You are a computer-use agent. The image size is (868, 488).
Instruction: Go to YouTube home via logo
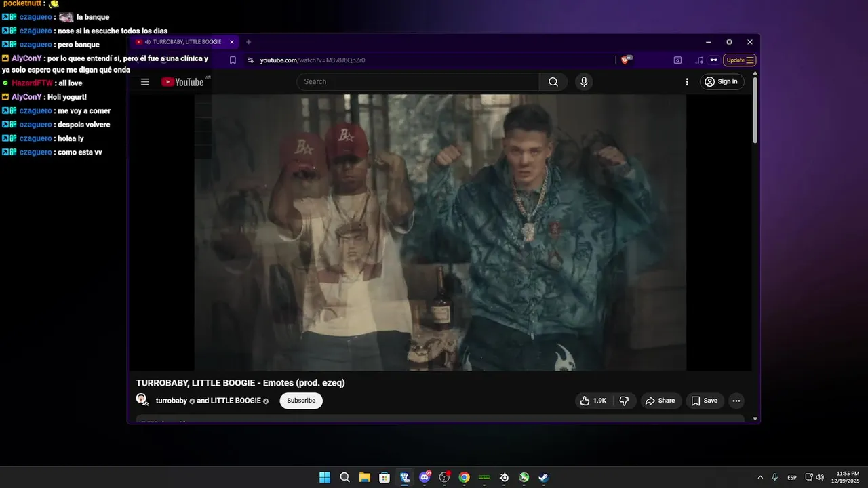click(x=182, y=82)
